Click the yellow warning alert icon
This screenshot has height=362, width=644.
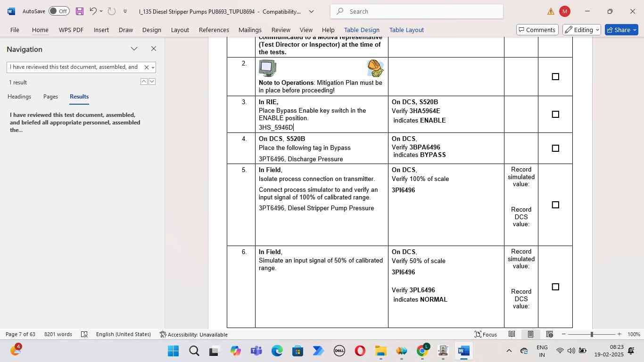[551, 11]
